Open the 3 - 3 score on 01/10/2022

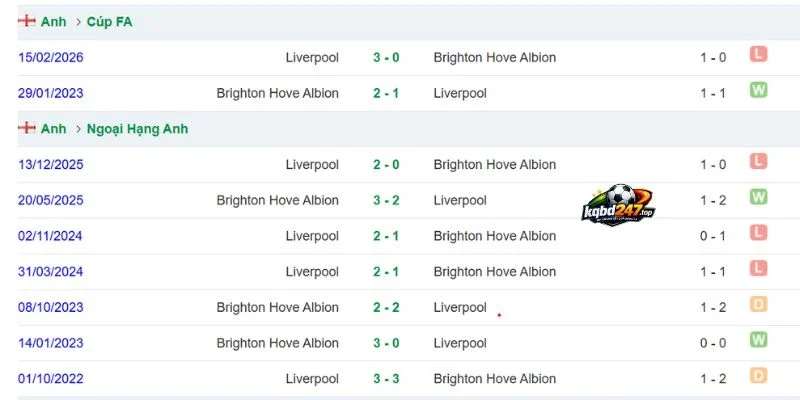386,379
